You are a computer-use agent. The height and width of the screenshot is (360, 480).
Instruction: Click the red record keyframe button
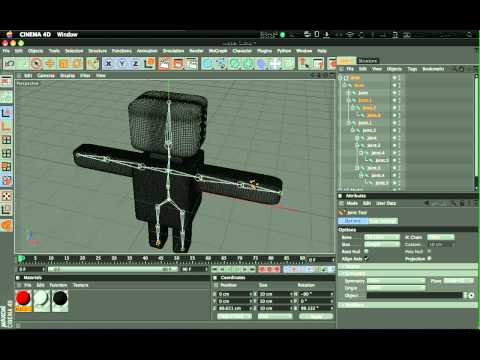262,269
